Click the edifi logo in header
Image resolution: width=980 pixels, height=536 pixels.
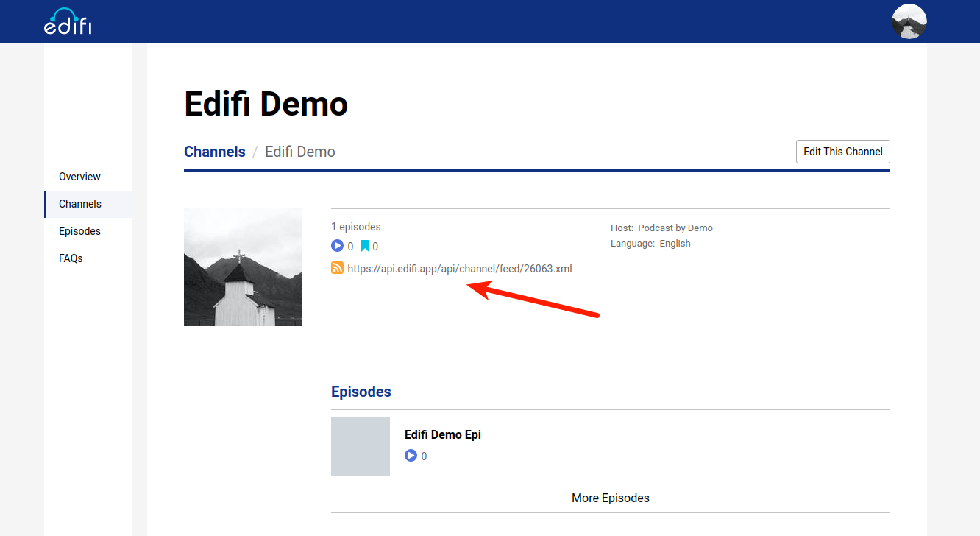68,21
